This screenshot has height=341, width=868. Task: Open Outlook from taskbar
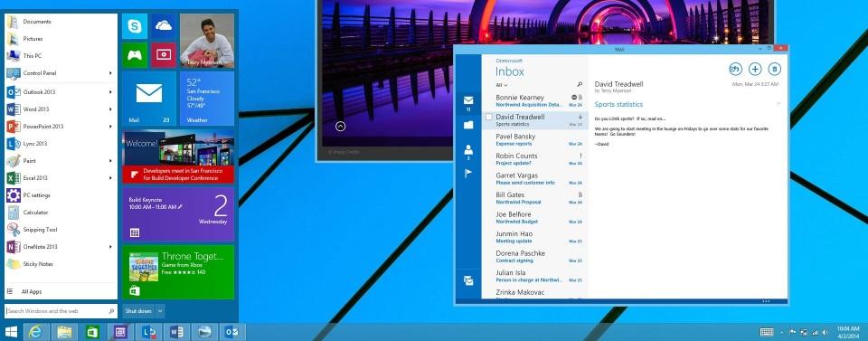click(231, 332)
